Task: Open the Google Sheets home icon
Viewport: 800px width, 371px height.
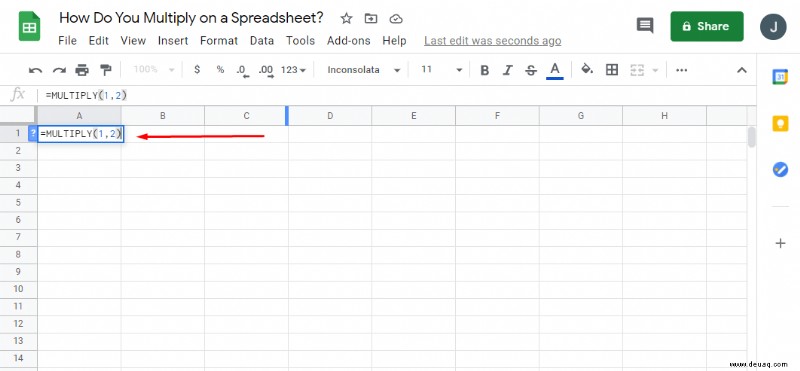Action: (x=29, y=27)
